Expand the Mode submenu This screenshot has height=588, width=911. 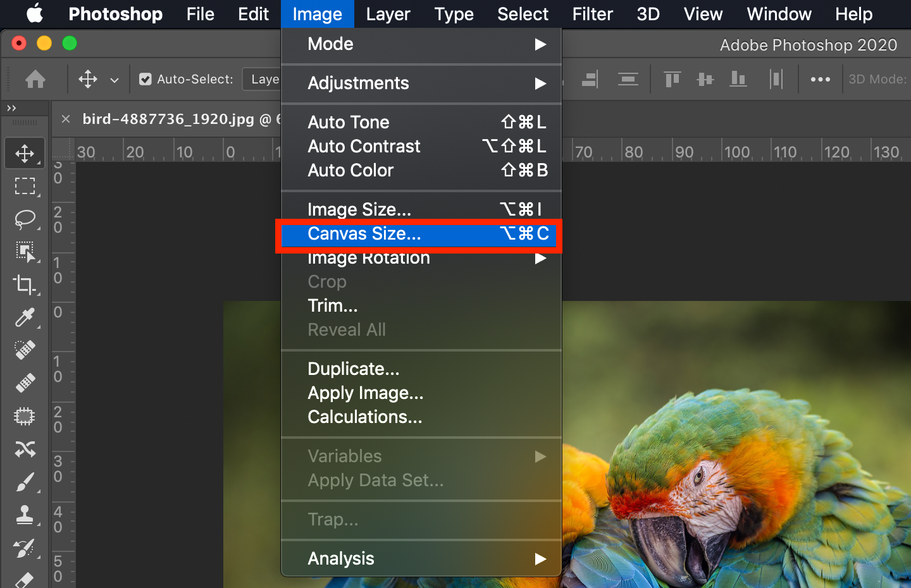[x=421, y=44]
